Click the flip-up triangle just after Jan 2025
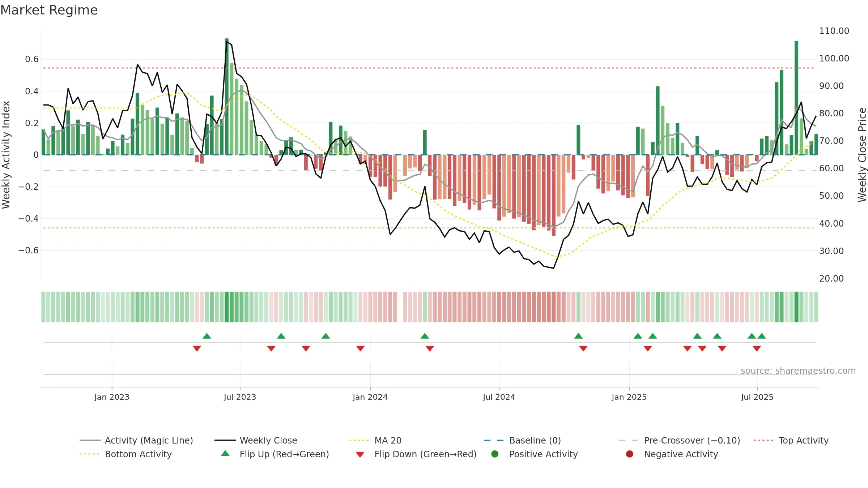This screenshot has height=488, width=868. (x=638, y=336)
